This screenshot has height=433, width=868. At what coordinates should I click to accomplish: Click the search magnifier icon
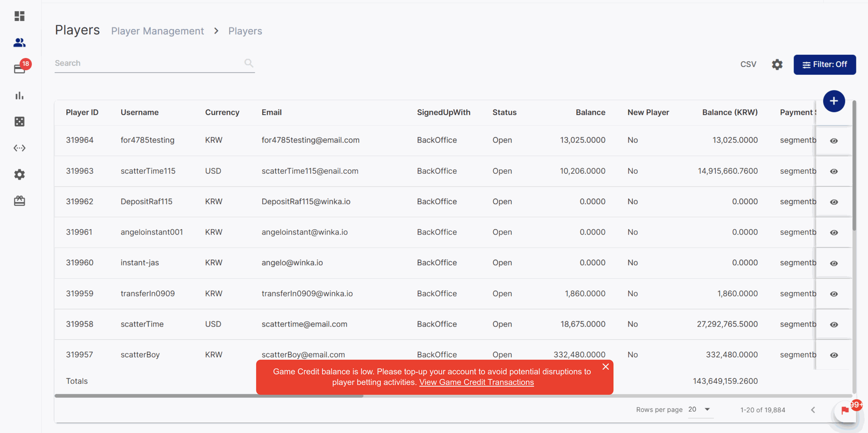[249, 63]
